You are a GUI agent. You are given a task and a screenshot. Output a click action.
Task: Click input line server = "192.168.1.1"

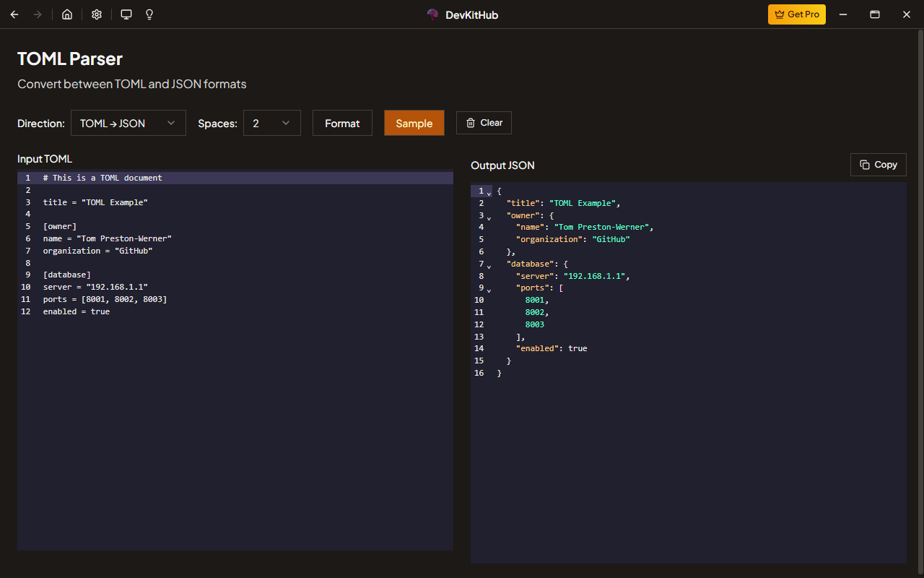(95, 287)
